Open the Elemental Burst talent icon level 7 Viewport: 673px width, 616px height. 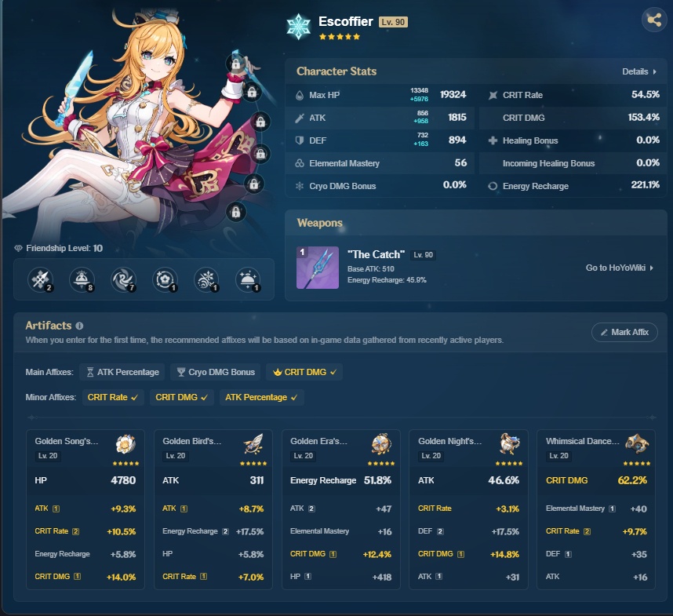click(x=124, y=280)
